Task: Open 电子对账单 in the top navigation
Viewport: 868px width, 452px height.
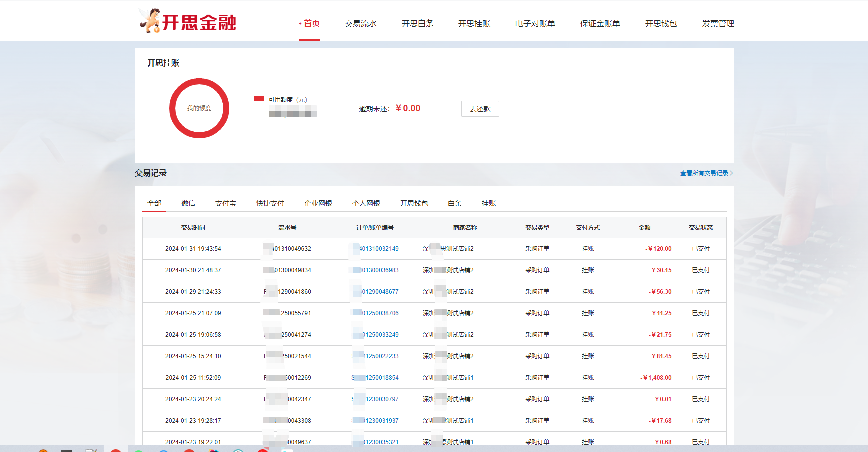Action: [535, 24]
